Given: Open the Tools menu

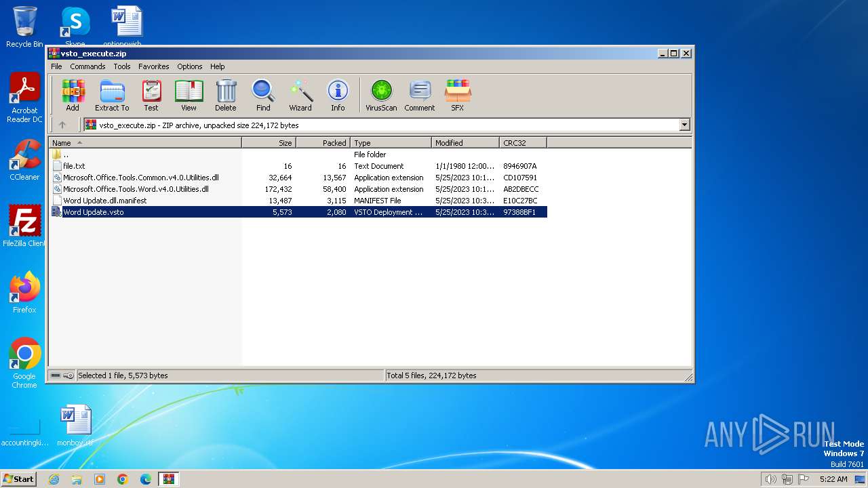Looking at the screenshot, I should [122, 66].
